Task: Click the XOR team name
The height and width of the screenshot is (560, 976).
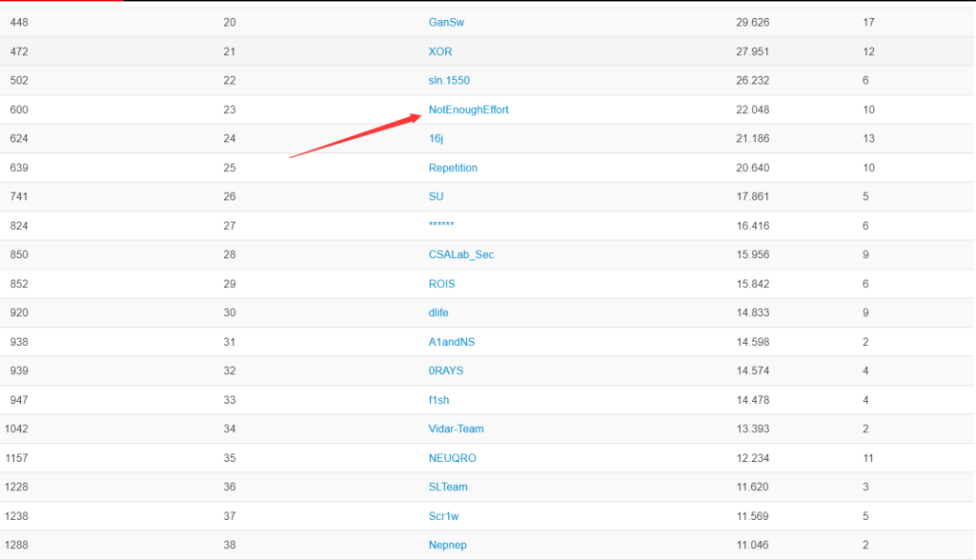Action: 440,51
